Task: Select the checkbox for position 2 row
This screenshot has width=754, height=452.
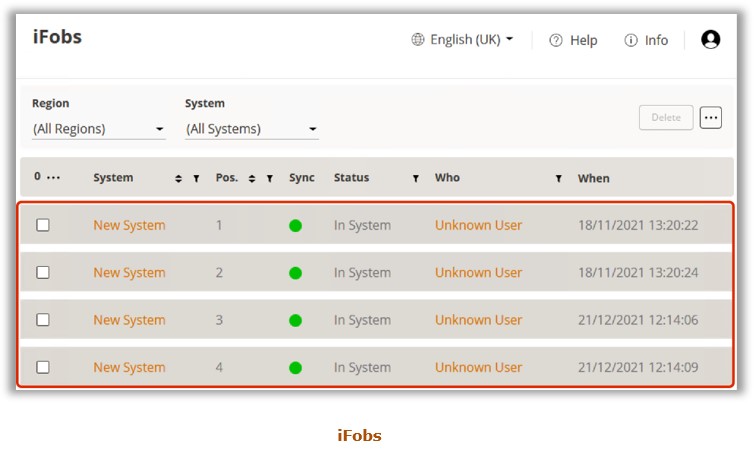Action: [43, 272]
